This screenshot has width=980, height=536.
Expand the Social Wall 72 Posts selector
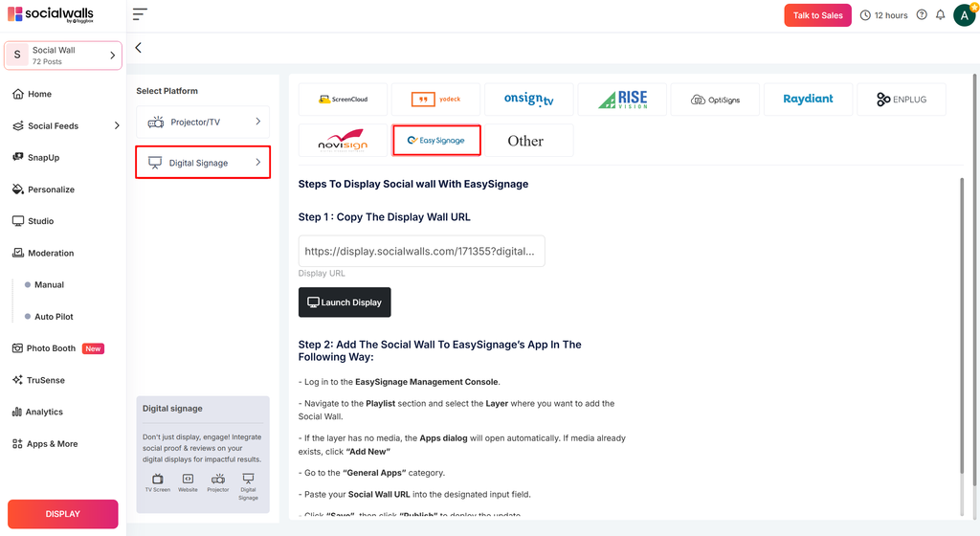(62, 56)
